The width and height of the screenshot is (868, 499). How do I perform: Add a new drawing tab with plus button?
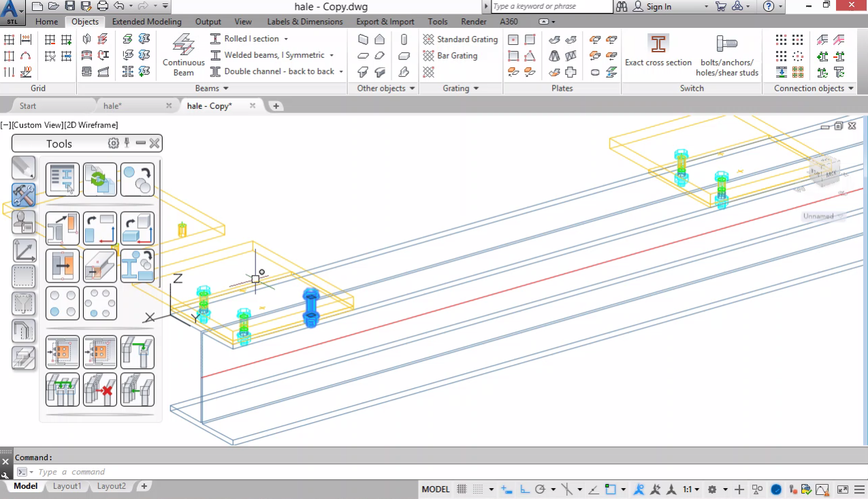tap(276, 106)
